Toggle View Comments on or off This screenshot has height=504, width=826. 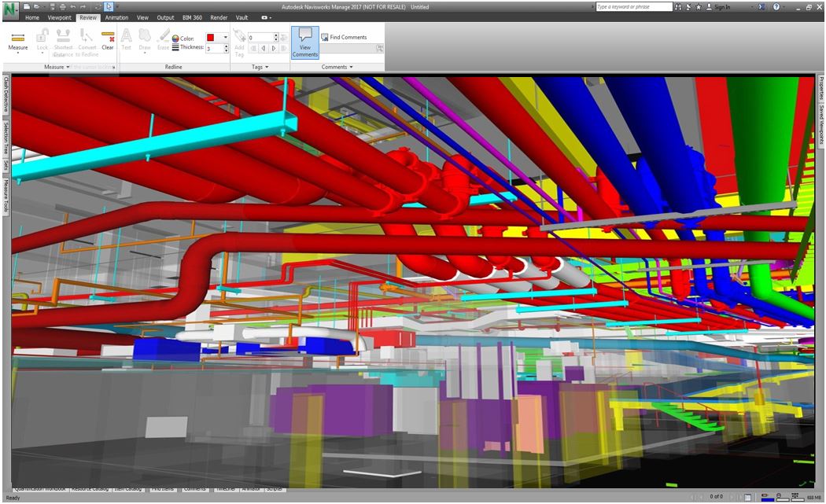(305, 43)
